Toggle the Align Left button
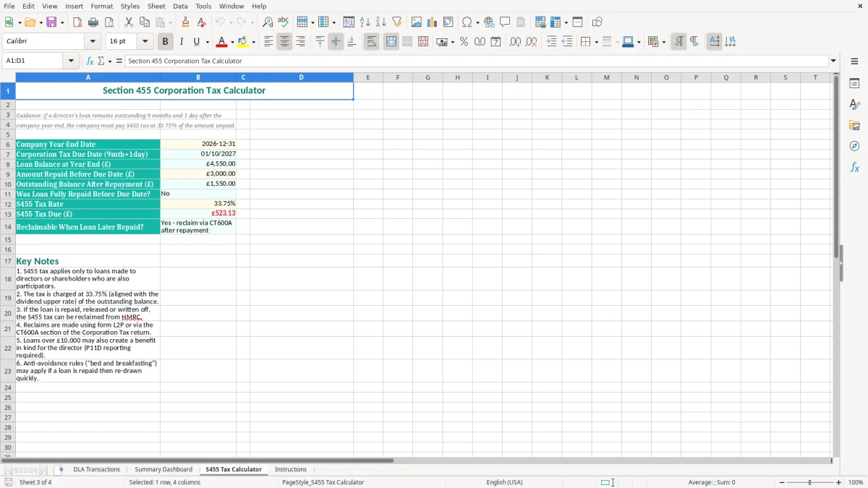This screenshot has height=488, width=868. coord(268,42)
